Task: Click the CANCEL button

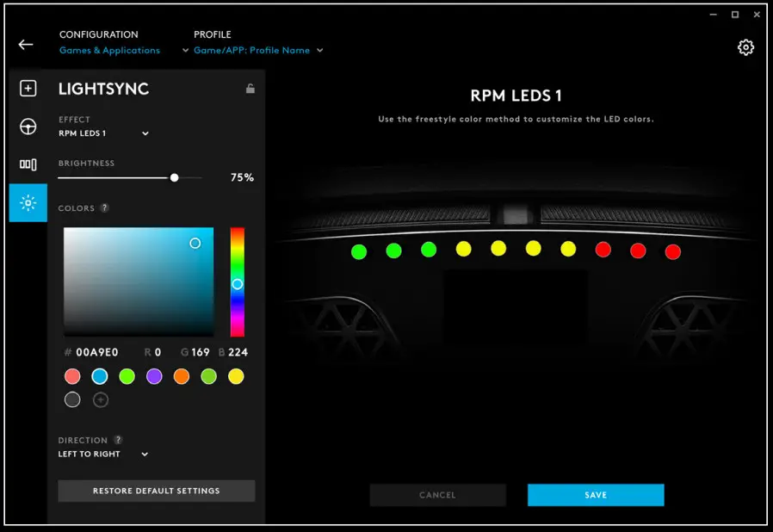Action: click(x=437, y=494)
